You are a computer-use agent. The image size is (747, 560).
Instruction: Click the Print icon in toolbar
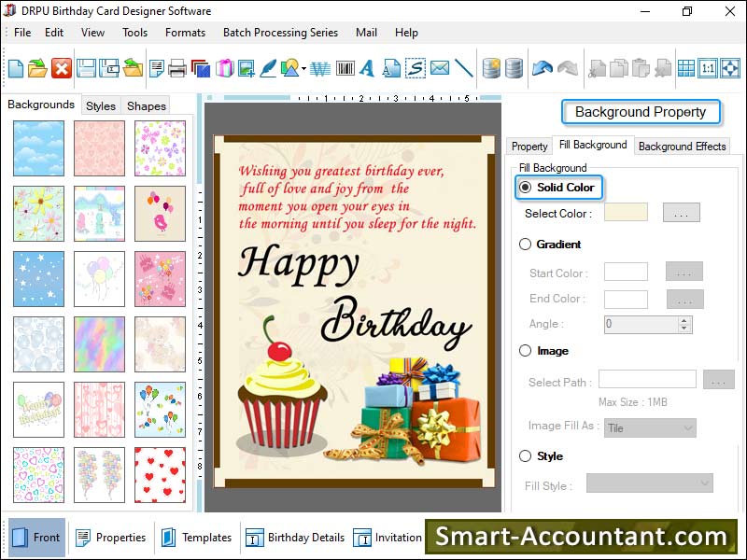[177, 68]
